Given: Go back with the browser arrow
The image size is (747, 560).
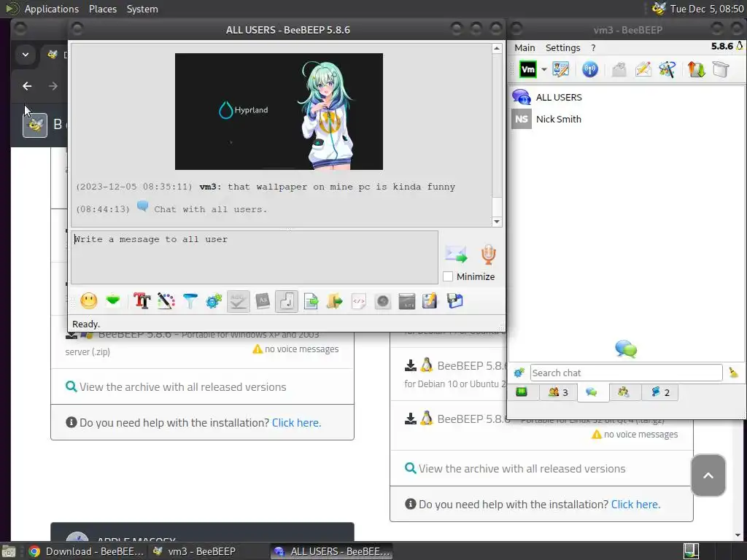Looking at the screenshot, I should click(27, 86).
